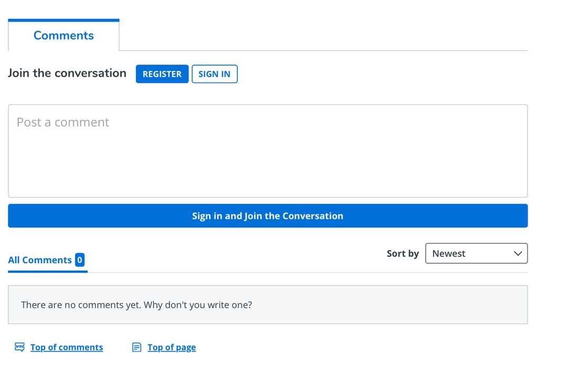This screenshot has height=374, width=588.
Task: Click the document icon beside Top of page
Action: click(x=136, y=347)
